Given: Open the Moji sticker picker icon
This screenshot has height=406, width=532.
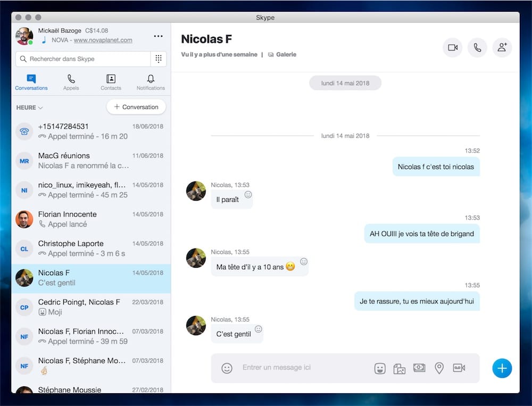Looking at the screenshot, I should (x=380, y=368).
